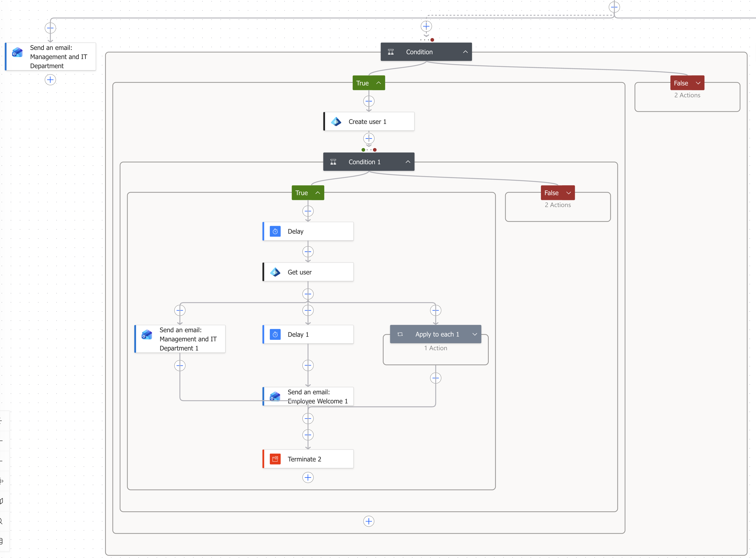Click "1 Action" text under Apply to each 1

[436, 348]
